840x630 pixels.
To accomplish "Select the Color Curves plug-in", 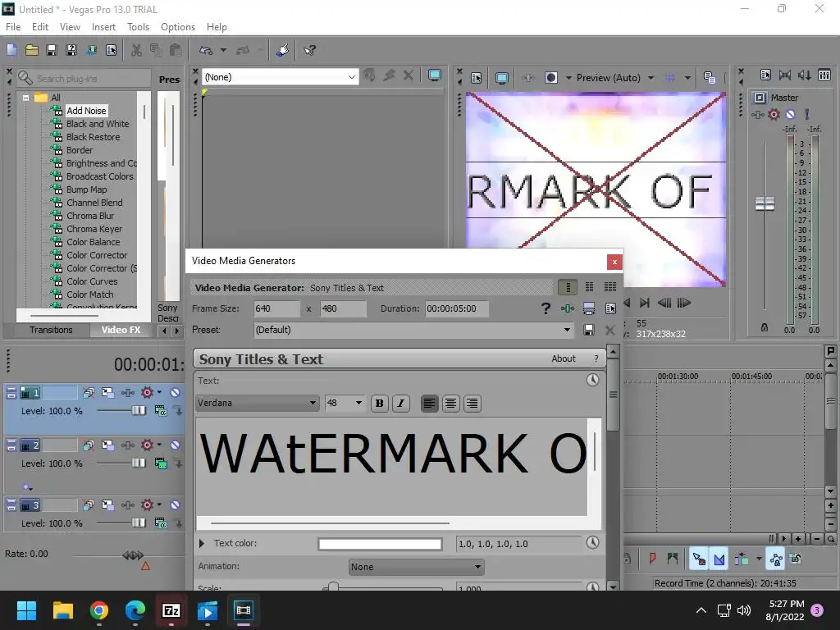I will coord(92,281).
